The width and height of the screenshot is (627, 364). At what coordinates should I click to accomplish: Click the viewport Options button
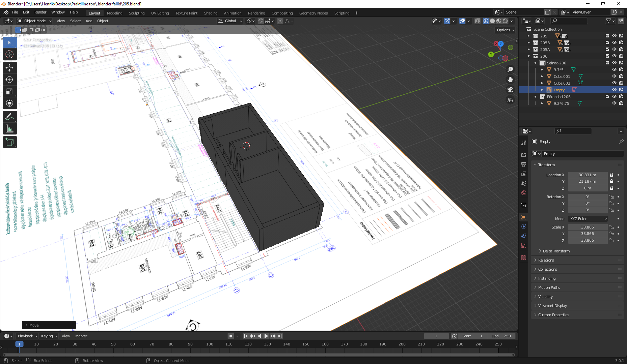coord(505,30)
